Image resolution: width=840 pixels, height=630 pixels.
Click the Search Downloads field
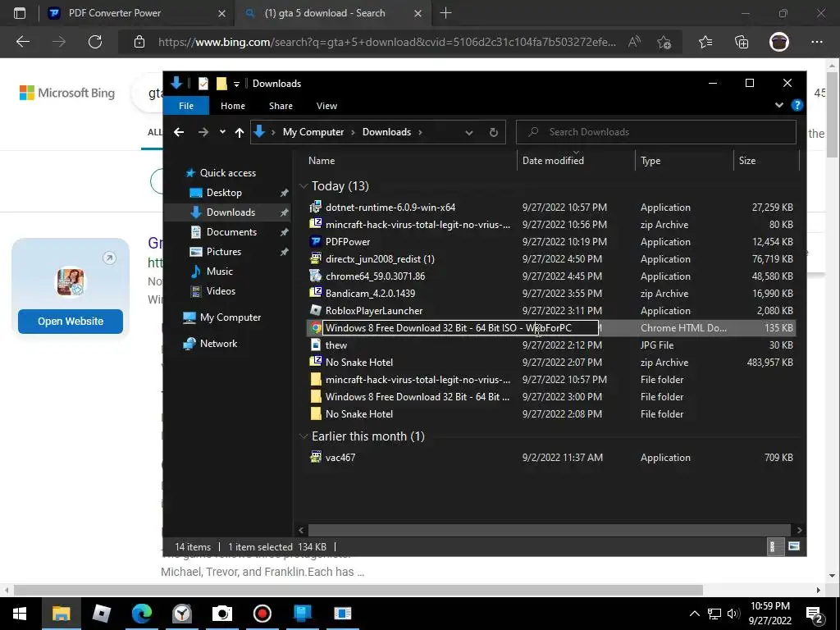(655, 132)
